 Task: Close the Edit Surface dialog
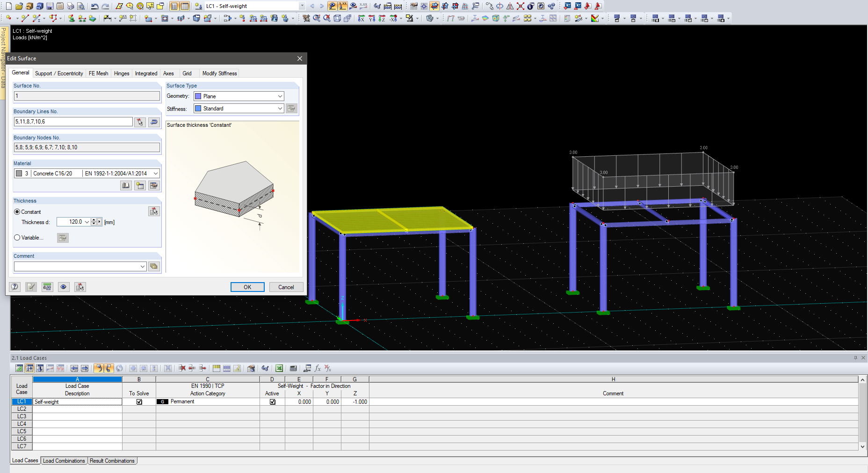300,58
